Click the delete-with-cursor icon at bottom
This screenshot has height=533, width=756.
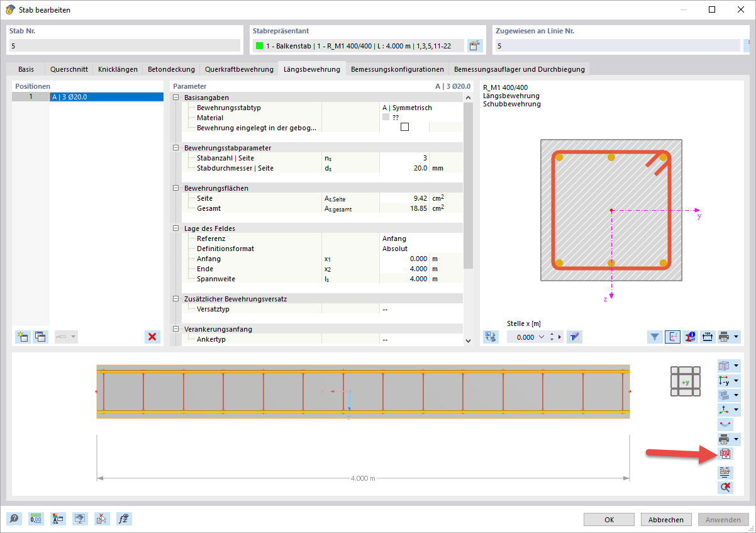(x=102, y=519)
